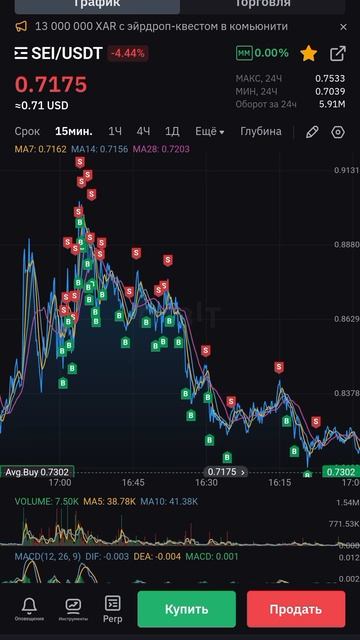Open the SEI/USDT pair selector
The height and width of the screenshot is (640, 360).
pyautogui.click(x=67, y=53)
